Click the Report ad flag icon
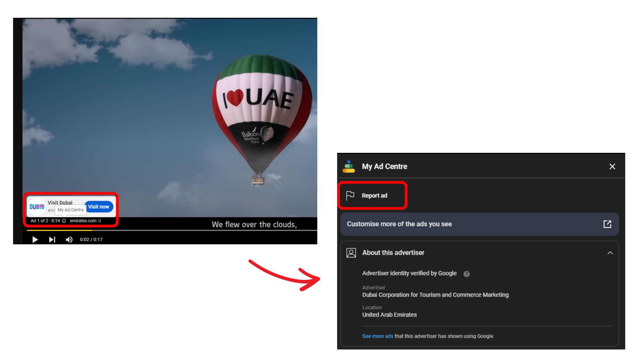This screenshot has width=644, height=362. pos(350,196)
